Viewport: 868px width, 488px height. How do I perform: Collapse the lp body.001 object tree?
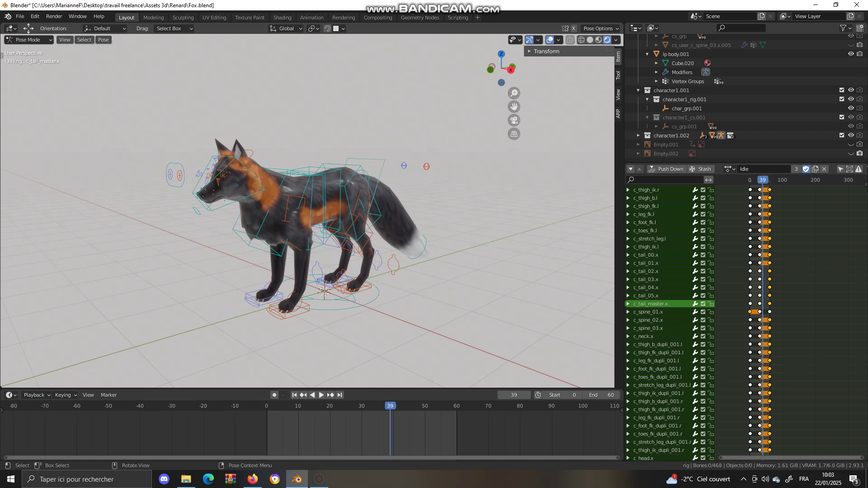coord(647,54)
